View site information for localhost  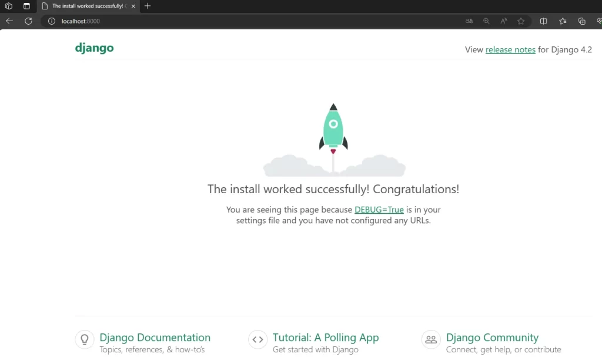click(52, 21)
